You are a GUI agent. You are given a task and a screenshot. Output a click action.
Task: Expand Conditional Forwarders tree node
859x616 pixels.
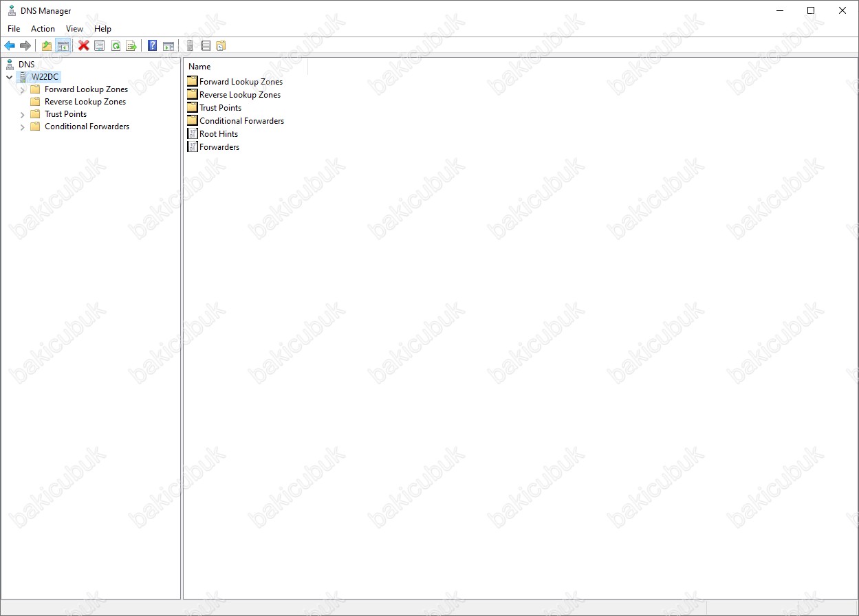coord(23,127)
